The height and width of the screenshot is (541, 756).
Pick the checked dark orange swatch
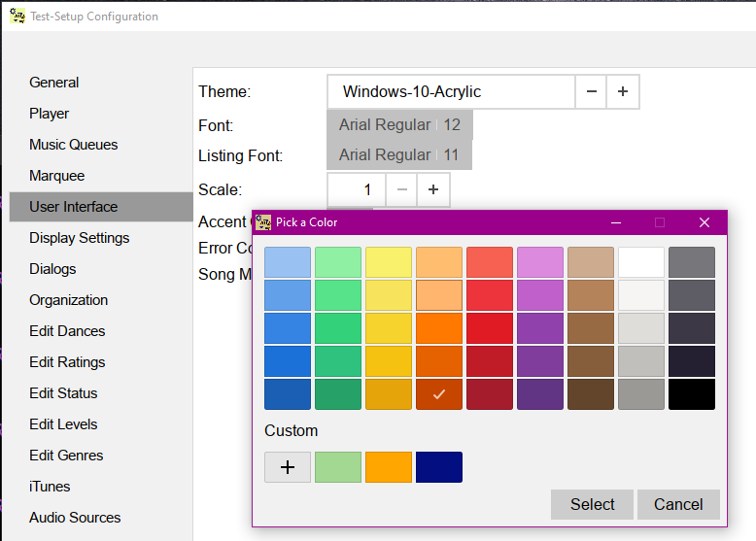pyautogui.click(x=439, y=394)
